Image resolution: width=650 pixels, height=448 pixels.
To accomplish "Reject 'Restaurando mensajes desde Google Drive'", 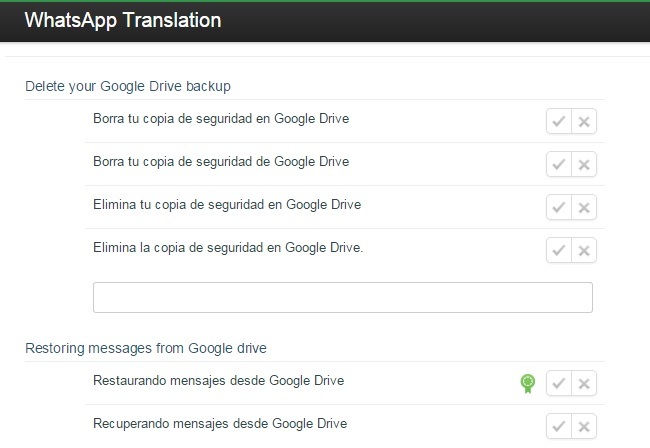I will click(x=584, y=383).
